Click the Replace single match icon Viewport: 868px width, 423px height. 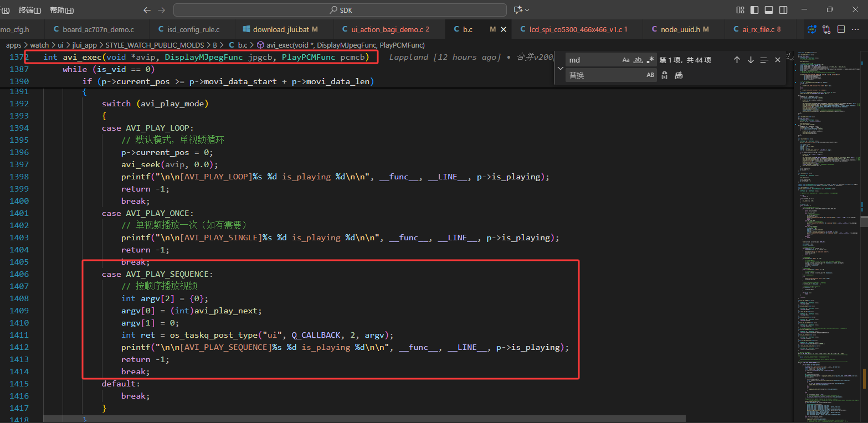665,75
